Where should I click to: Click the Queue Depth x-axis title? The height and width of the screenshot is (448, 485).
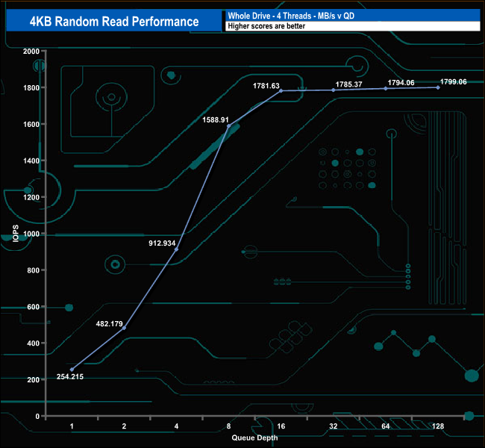[x=254, y=437]
